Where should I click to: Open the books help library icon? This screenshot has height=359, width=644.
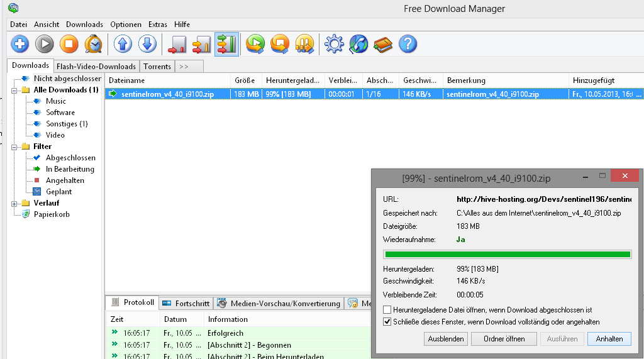(383, 44)
